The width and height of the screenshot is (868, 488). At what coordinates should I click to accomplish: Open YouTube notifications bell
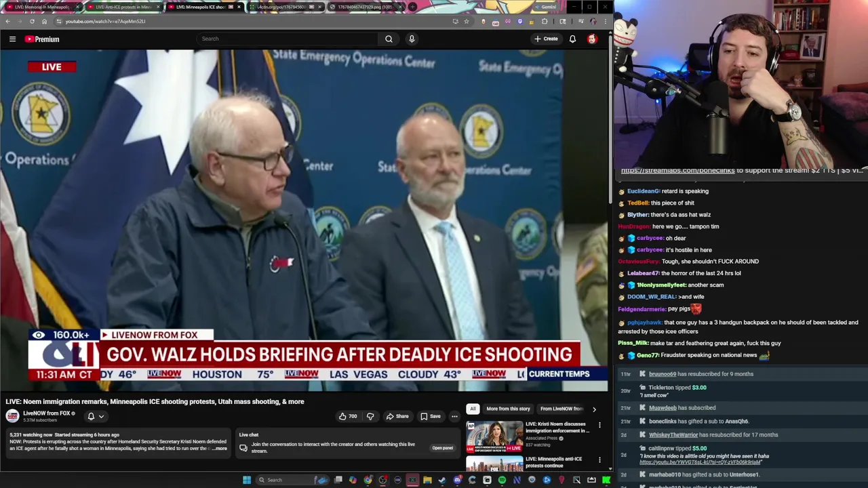point(572,39)
